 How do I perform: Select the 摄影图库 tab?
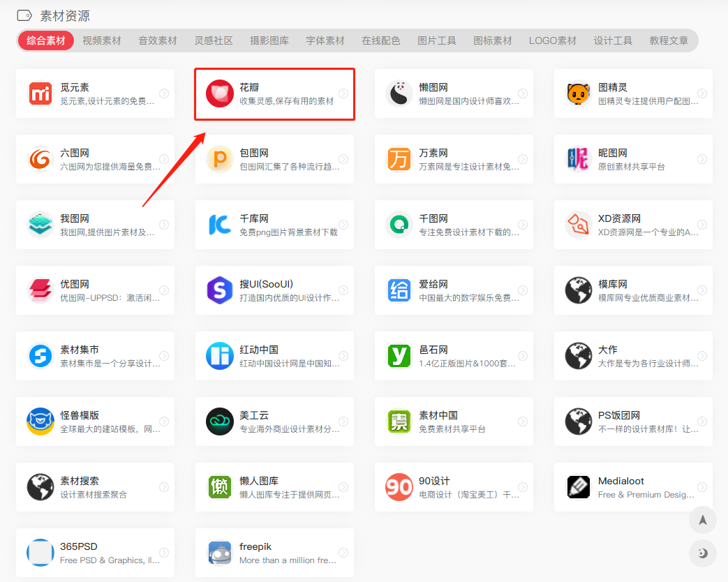pyautogui.click(x=269, y=40)
